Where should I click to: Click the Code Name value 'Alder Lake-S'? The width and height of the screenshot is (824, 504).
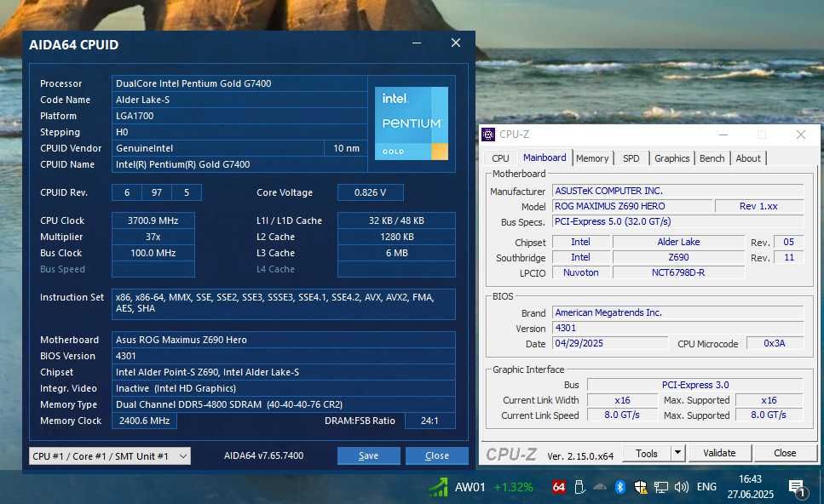click(239, 100)
